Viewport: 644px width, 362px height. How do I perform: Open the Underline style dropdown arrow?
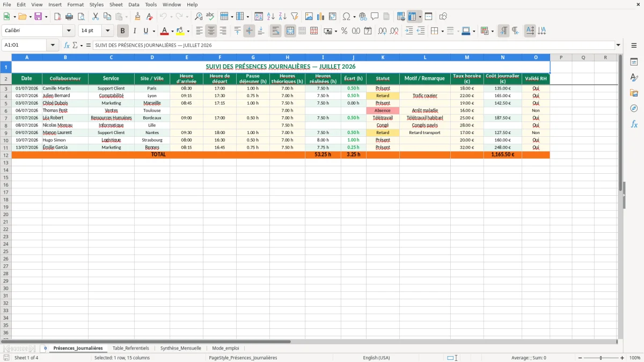point(153,31)
